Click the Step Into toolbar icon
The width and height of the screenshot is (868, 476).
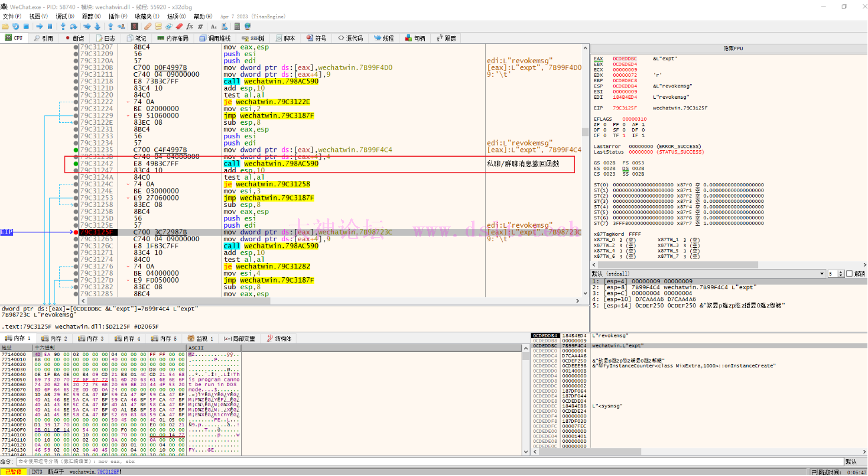click(63, 27)
